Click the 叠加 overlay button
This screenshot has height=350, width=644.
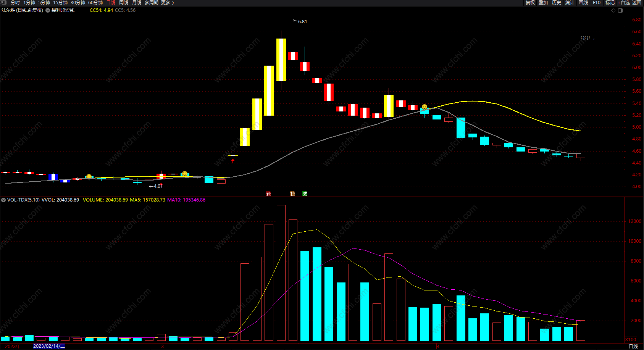[543, 3]
